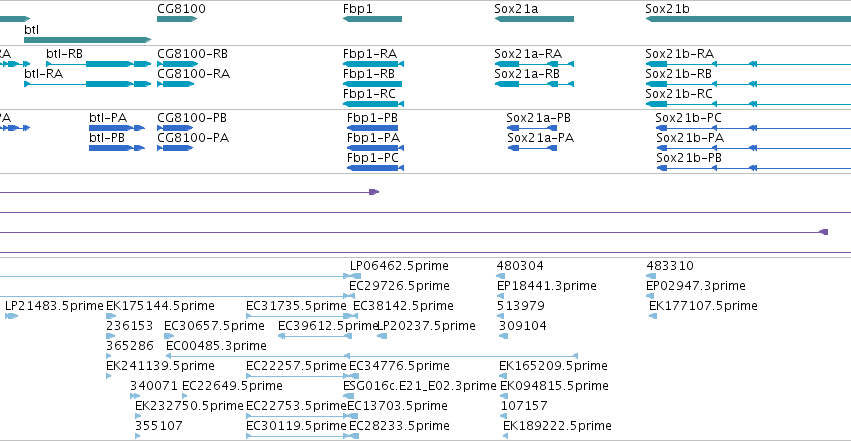851x441 pixels.
Task: Choose the Sox21a-RB transcript label
Action: pos(527,74)
